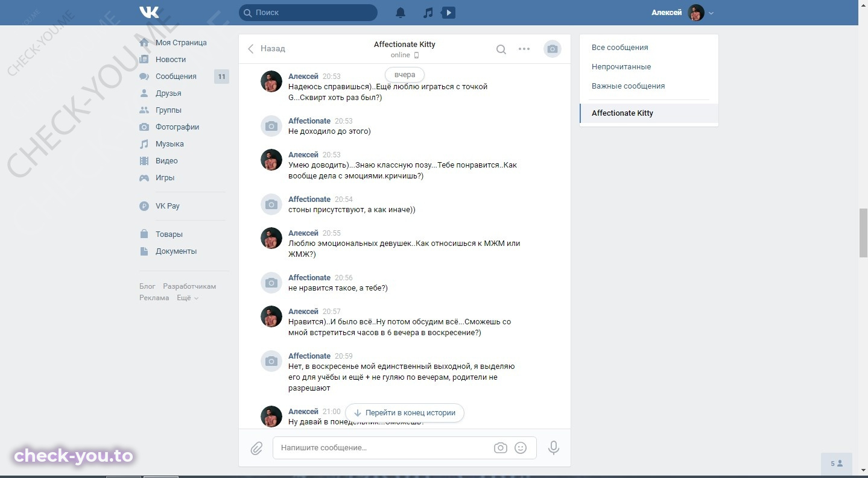Open the online friends counter showing 5
The height and width of the screenshot is (478, 868).
pyautogui.click(x=837, y=464)
